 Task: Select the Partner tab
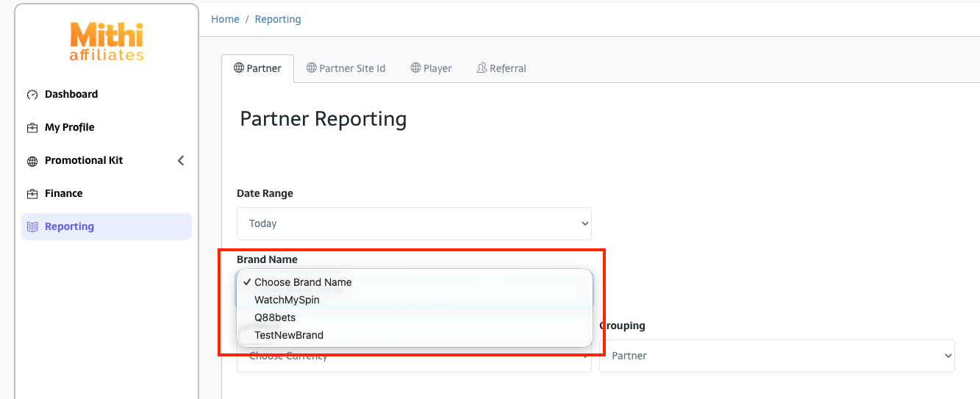(257, 68)
